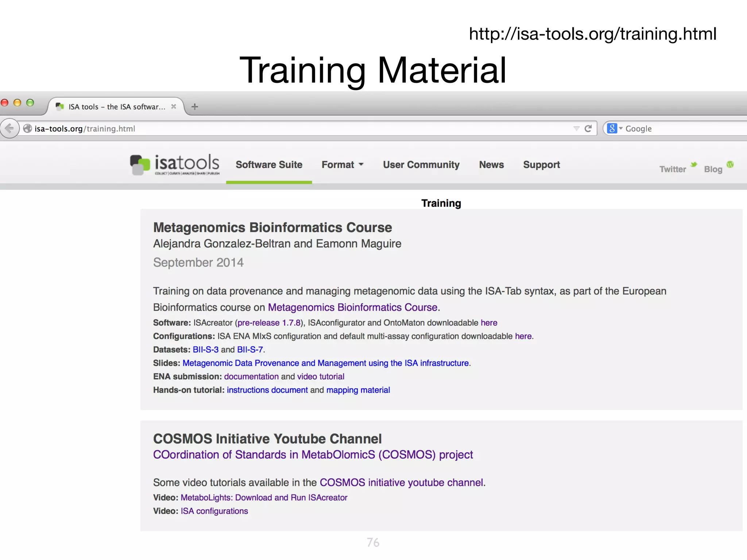This screenshot has height=560, width=747.
Task: Open the instructions document link
Action: coord(267,390)
